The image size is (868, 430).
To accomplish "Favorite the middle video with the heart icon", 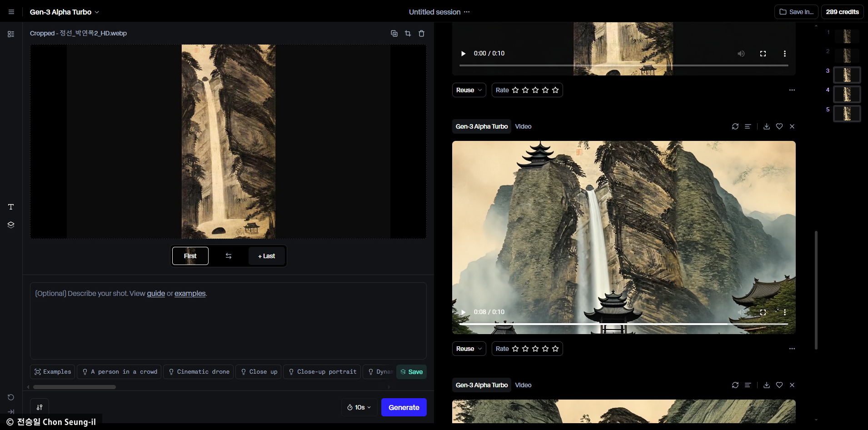I will (x=779, y=126).
